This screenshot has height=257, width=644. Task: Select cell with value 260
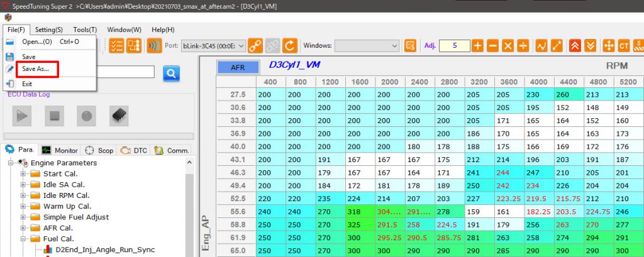[569, 94]
